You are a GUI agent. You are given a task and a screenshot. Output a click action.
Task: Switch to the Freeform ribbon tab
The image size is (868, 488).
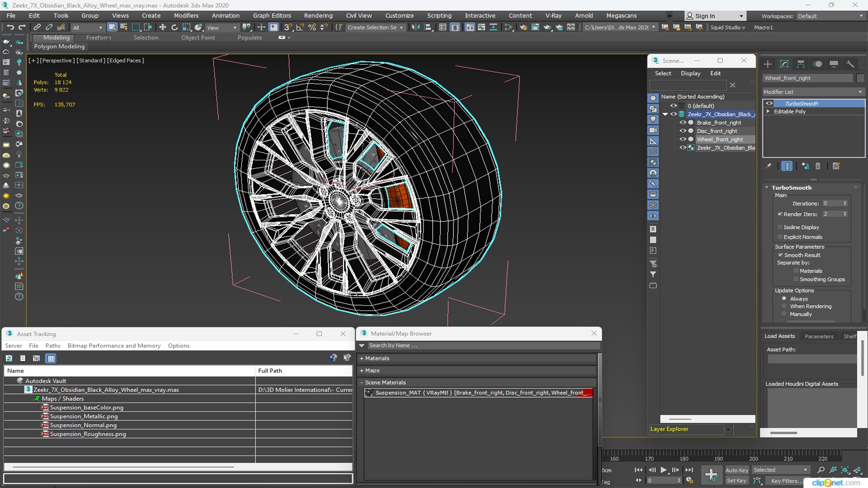point(98,38)
